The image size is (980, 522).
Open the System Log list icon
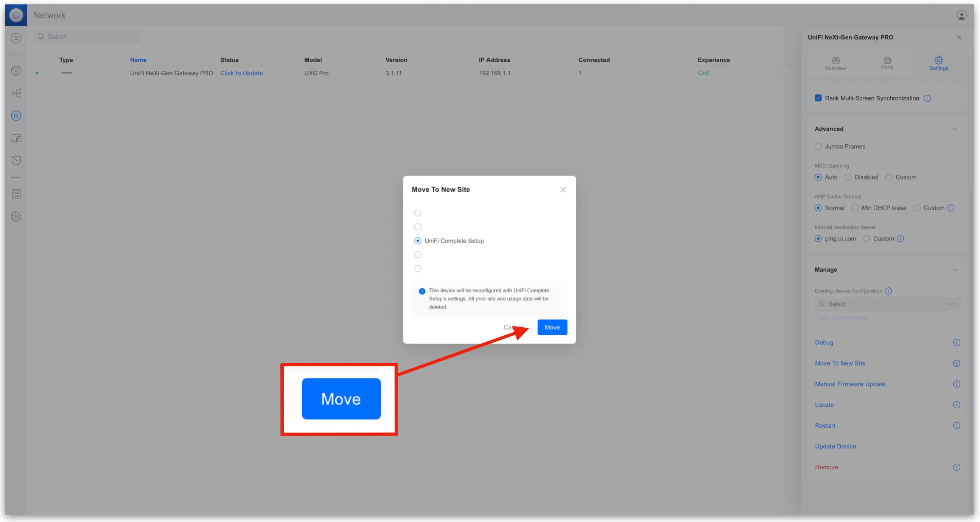click(16, 194)
